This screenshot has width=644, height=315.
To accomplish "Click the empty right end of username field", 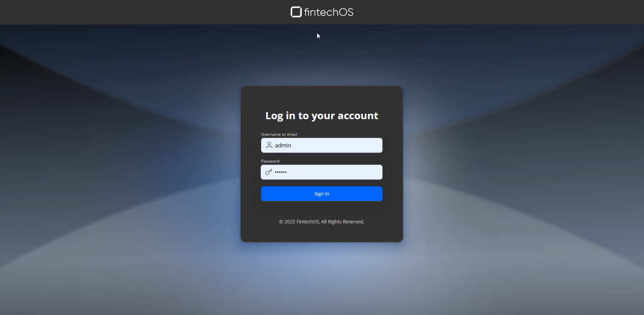I will coord(362,145).
